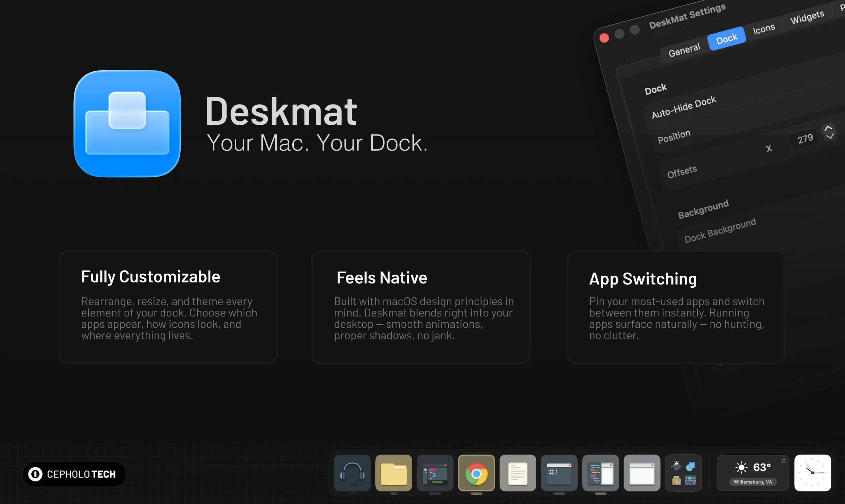Open the app group folder with four icons
Screen dimensions: 845x504
point(683,473)
